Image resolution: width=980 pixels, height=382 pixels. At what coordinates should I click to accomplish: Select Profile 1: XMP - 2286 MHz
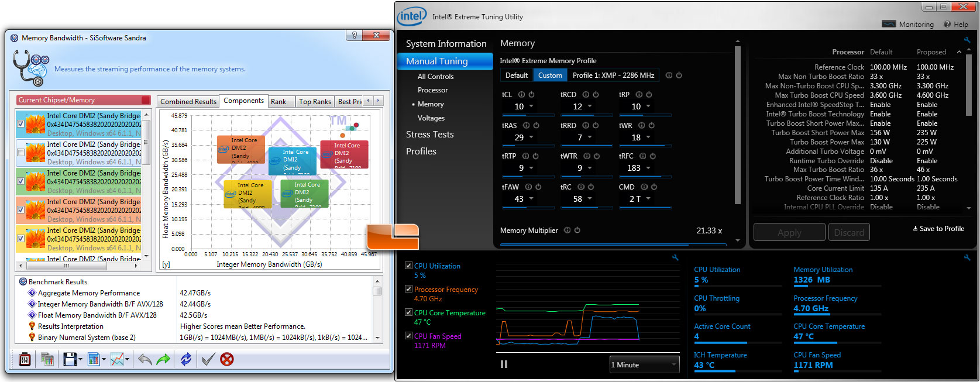point(613,75)
